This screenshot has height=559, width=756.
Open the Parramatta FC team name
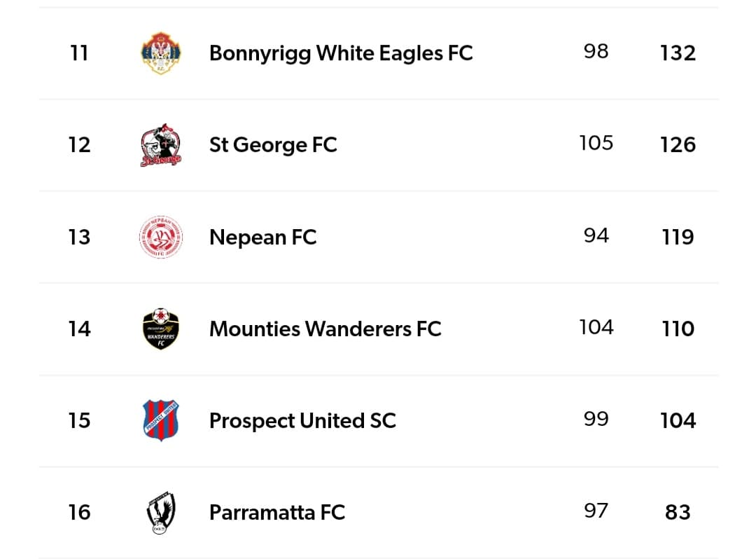pos(277,512)
